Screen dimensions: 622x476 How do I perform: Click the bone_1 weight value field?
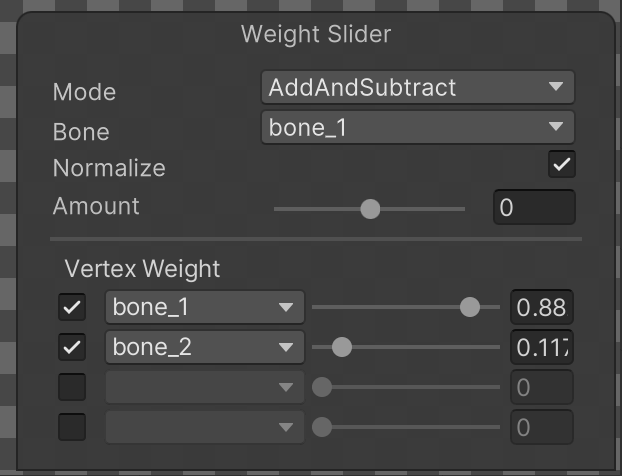point(541,307)
